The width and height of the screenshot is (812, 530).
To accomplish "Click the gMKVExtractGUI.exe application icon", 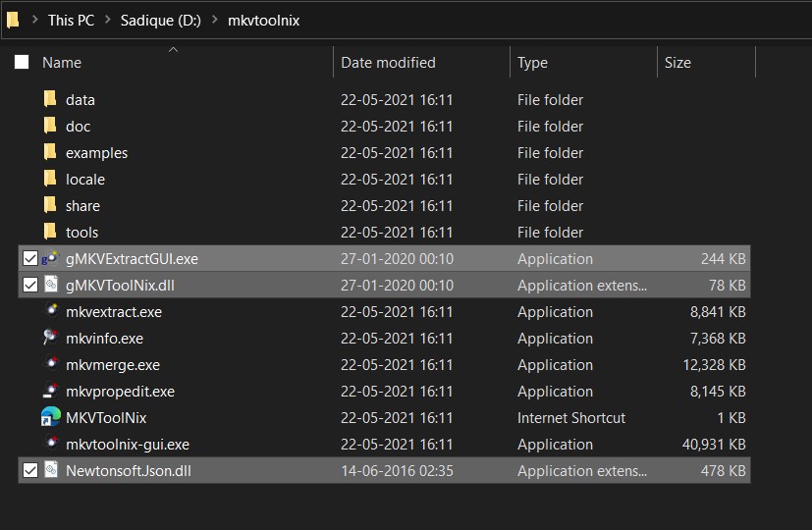I will click(x=50, y=258).
